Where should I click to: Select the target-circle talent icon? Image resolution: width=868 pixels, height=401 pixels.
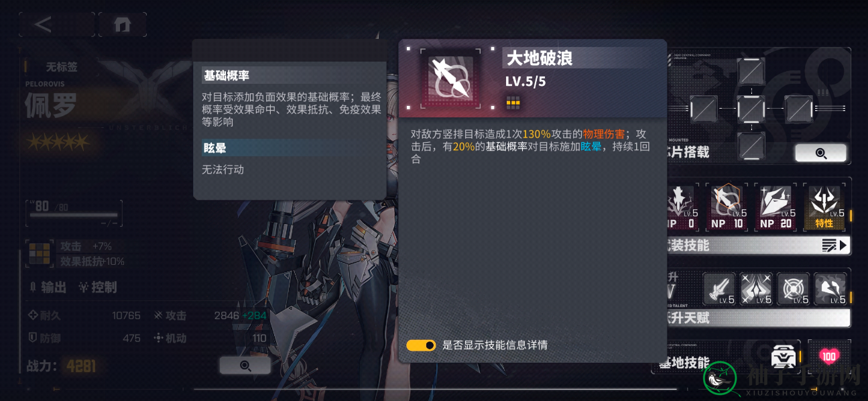click(x=793, y=289)
